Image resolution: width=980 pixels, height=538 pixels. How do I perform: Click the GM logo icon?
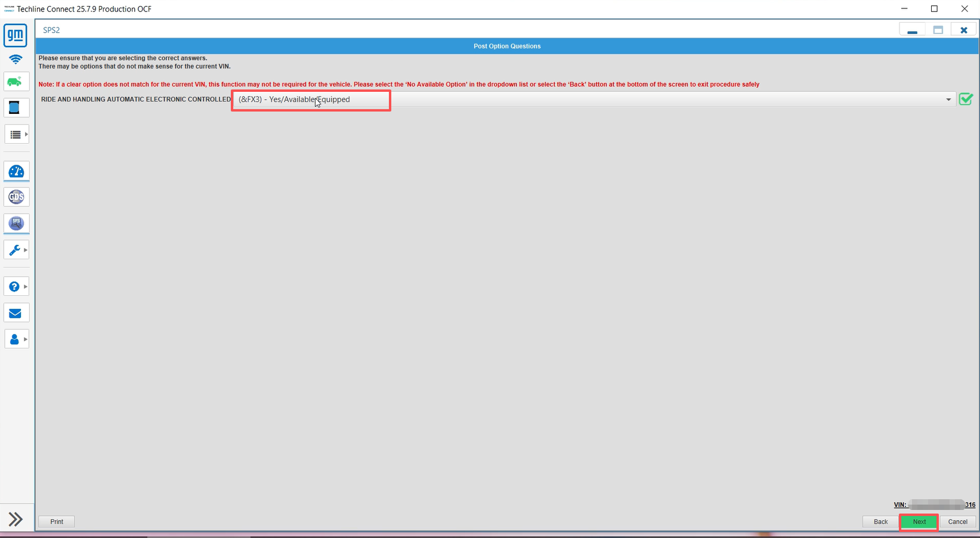[16, 36]
